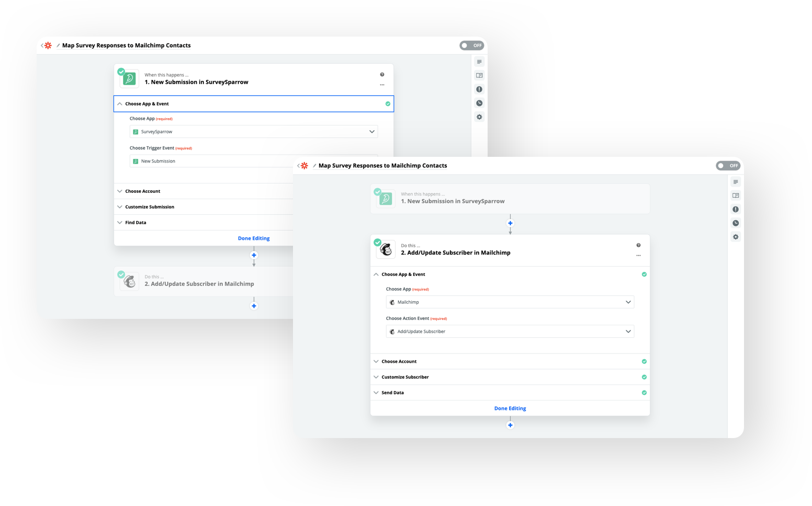Turn the Zap OFF toggle on
This screenshot has width=812, height=506.
tap(728, 165)
